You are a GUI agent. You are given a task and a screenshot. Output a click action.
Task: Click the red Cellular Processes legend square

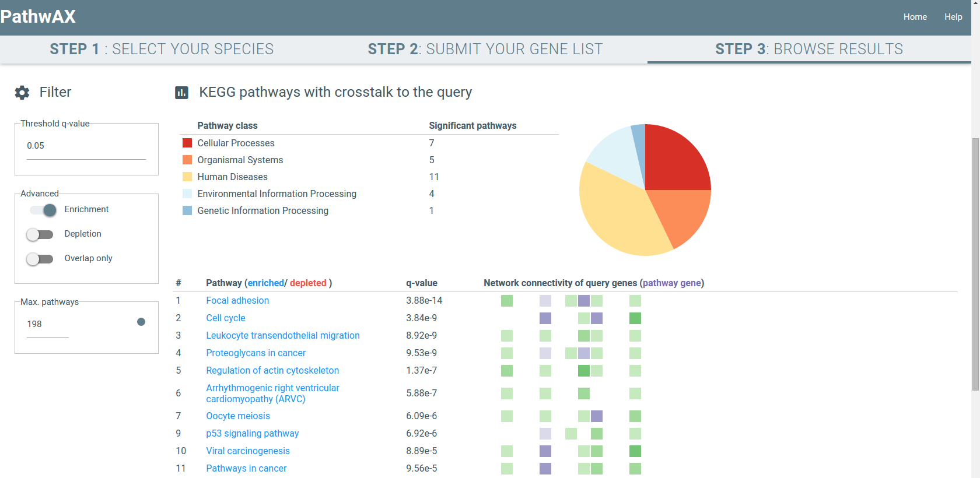point(187,143)
